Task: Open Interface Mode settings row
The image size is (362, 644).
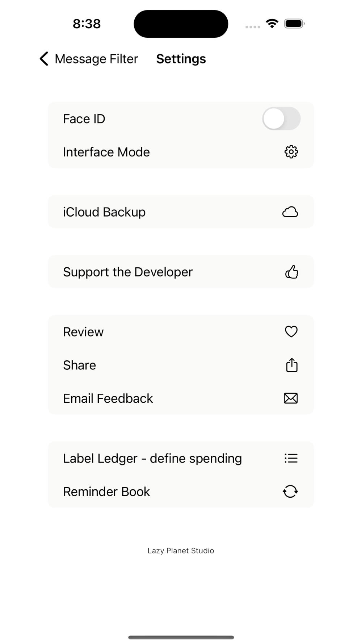Action: coord(181,152)
